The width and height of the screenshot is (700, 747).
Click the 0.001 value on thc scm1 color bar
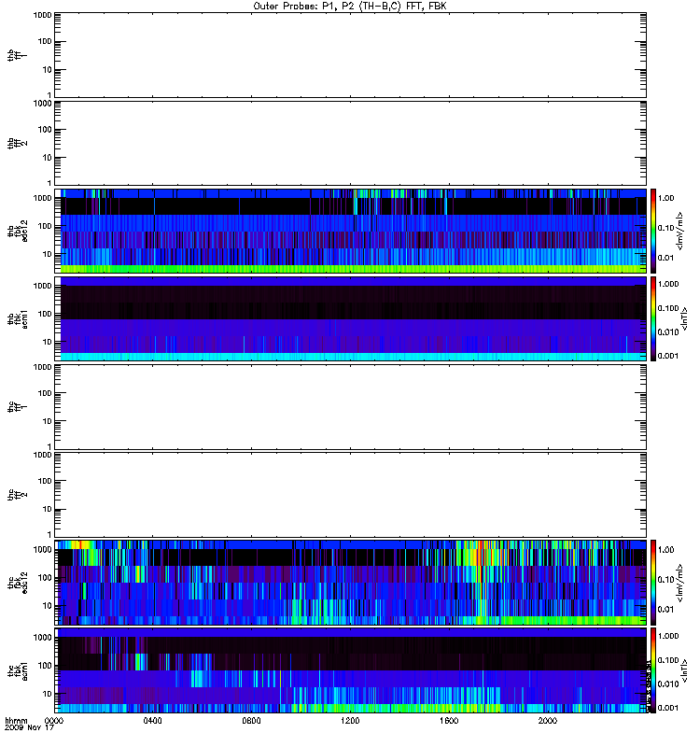coord(668,708)
